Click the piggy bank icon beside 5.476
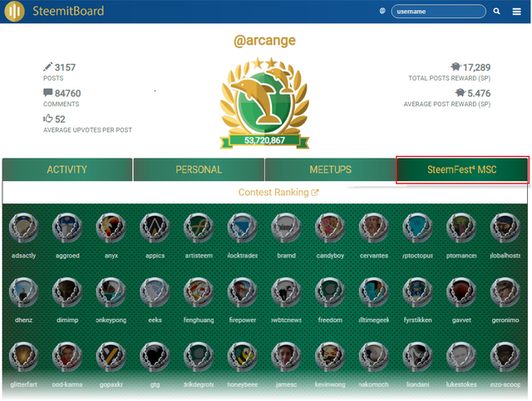 point(460,92)
